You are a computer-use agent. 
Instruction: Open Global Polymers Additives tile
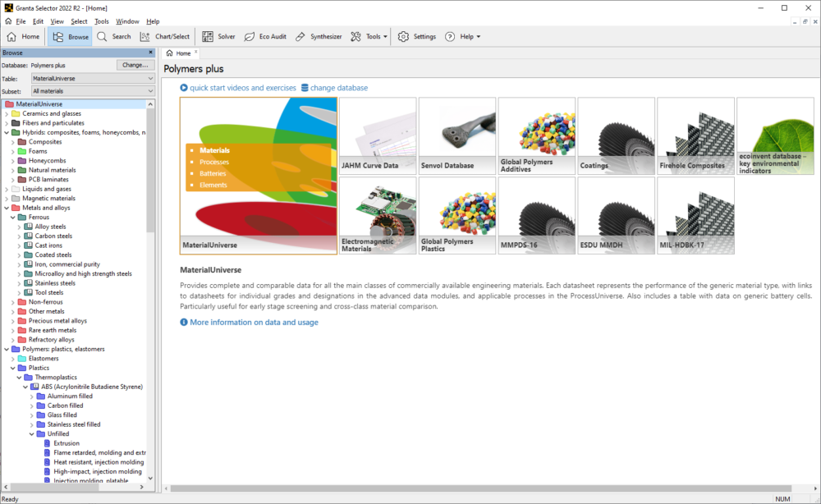537,136
